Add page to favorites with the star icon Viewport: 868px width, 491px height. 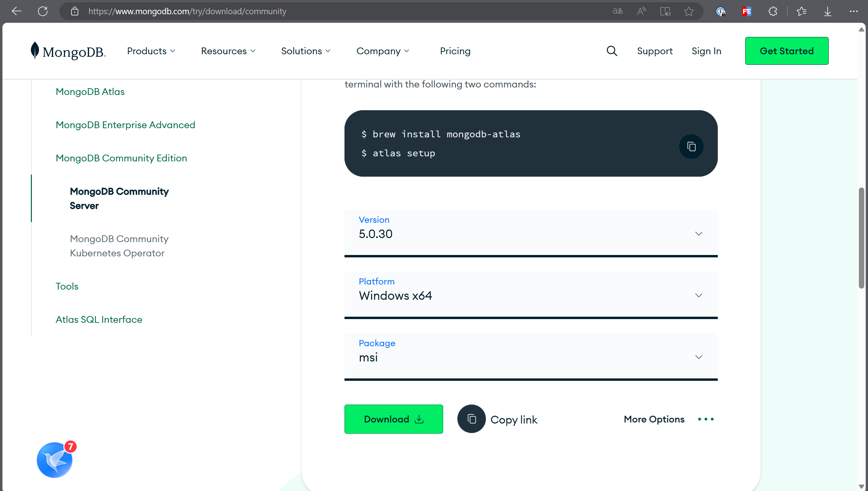[689, 11]
